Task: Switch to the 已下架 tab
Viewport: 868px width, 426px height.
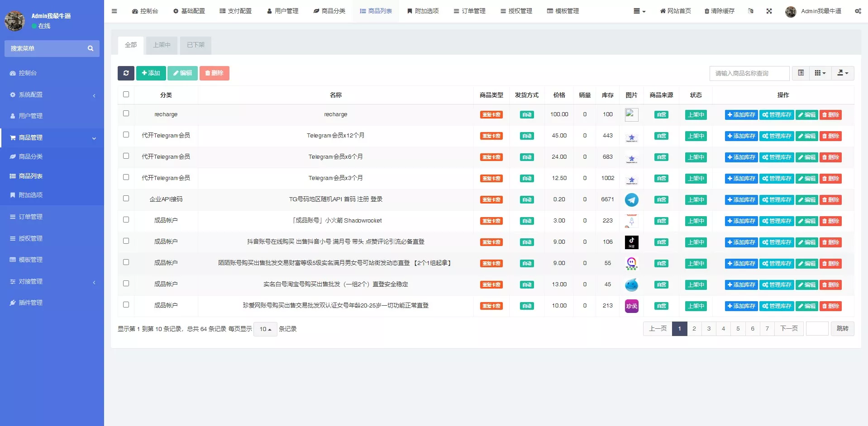Action: (196, 45)
